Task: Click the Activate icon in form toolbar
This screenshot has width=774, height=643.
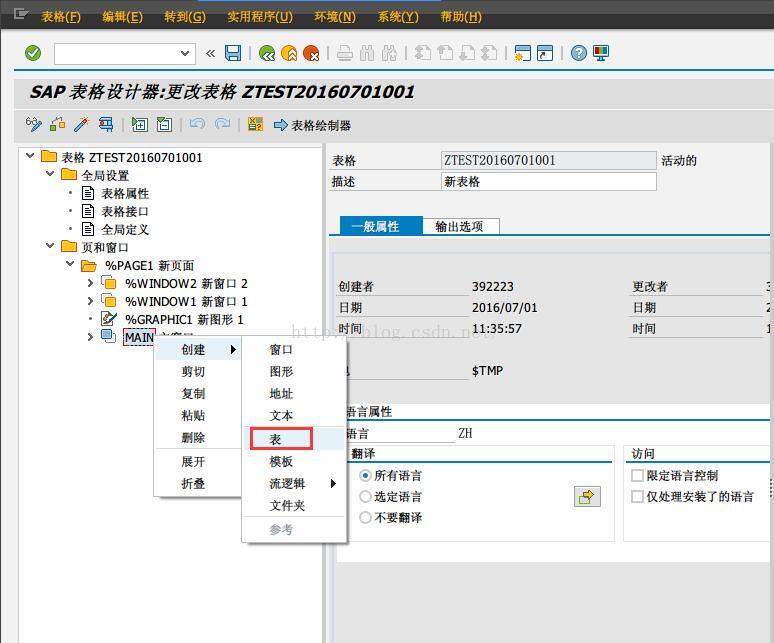Action: (58, 124)
